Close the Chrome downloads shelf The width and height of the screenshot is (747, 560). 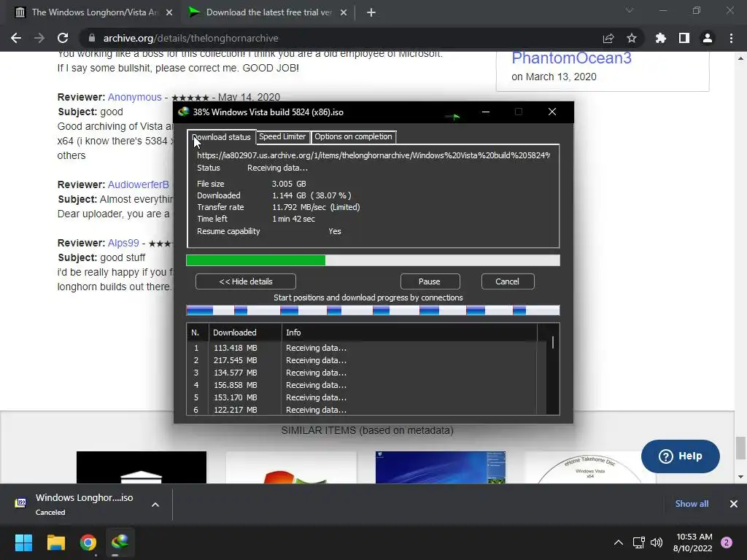734,504
